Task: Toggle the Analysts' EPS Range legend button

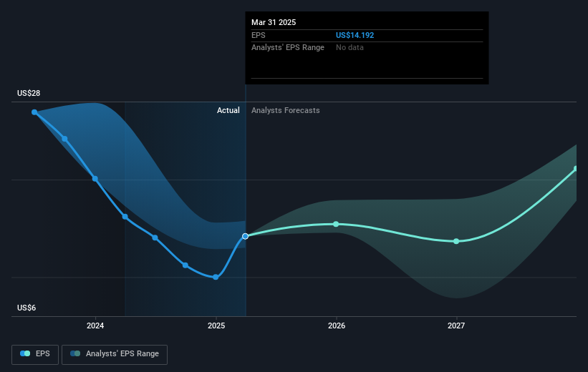Action: pos(115,354)
